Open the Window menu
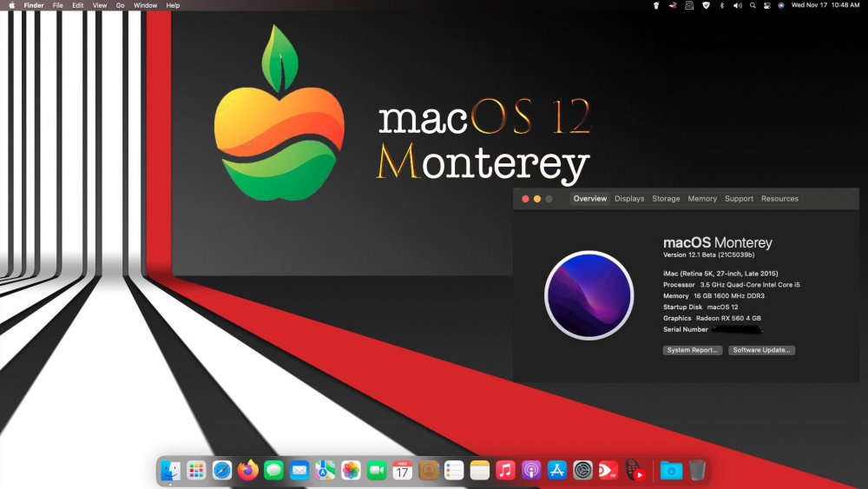868x489 pixels. pos(146,5)
